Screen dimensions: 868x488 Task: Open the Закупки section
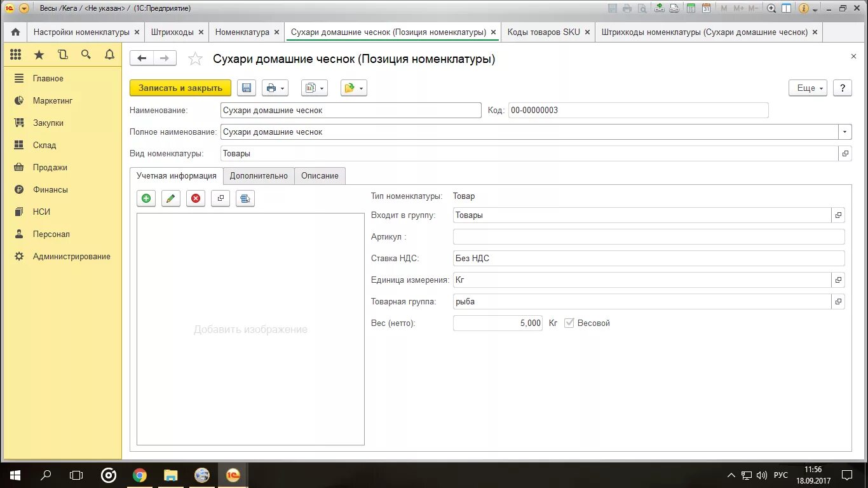(48, 123)
